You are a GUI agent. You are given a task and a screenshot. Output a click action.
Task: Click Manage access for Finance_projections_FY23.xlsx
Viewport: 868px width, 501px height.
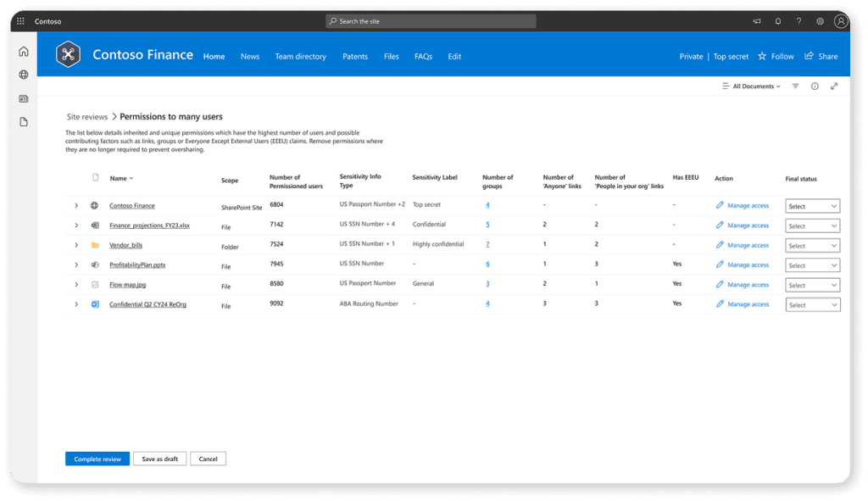748,225
